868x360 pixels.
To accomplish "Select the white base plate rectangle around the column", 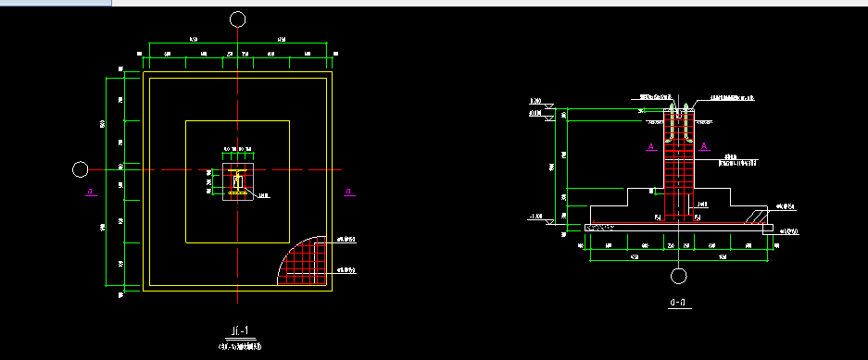I will pyautogui.click(x=238, y=182).
